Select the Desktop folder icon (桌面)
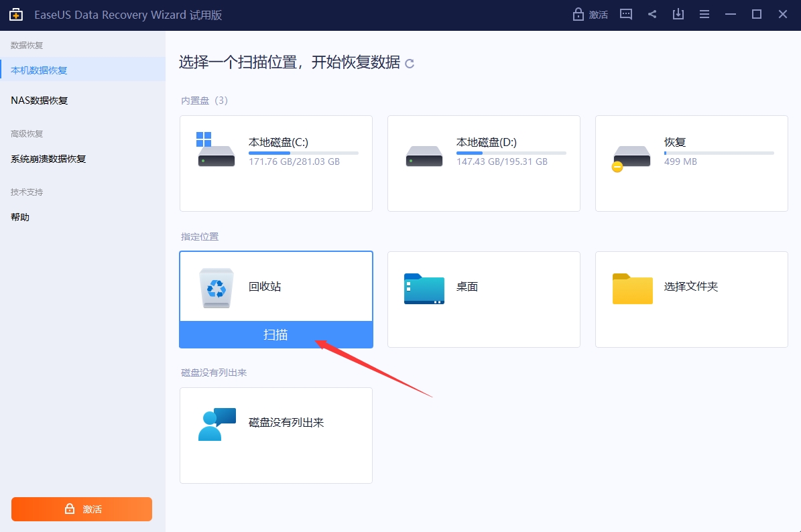 click(x=424, y=288)
